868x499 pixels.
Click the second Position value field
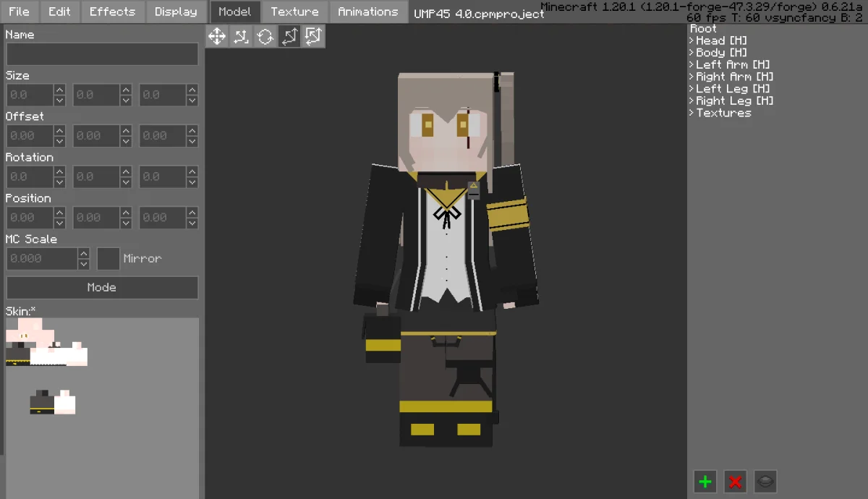click(96, 217)
